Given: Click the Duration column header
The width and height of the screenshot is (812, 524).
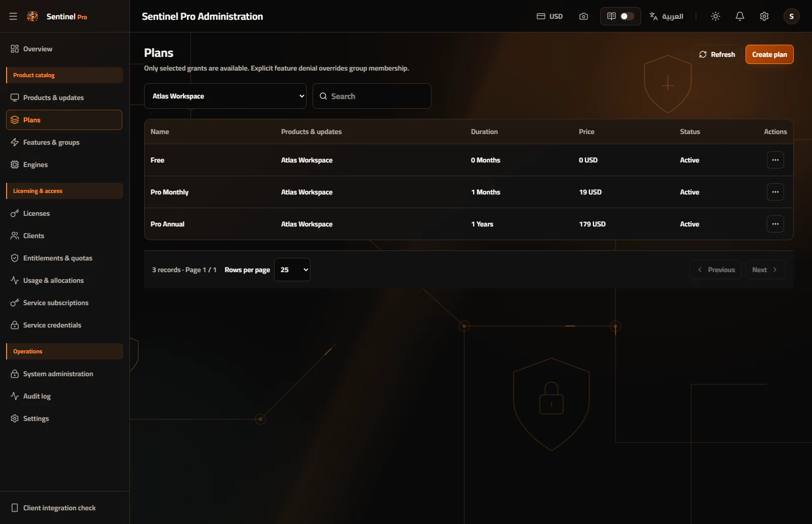Looking at the screenshot, I should 484,132.
